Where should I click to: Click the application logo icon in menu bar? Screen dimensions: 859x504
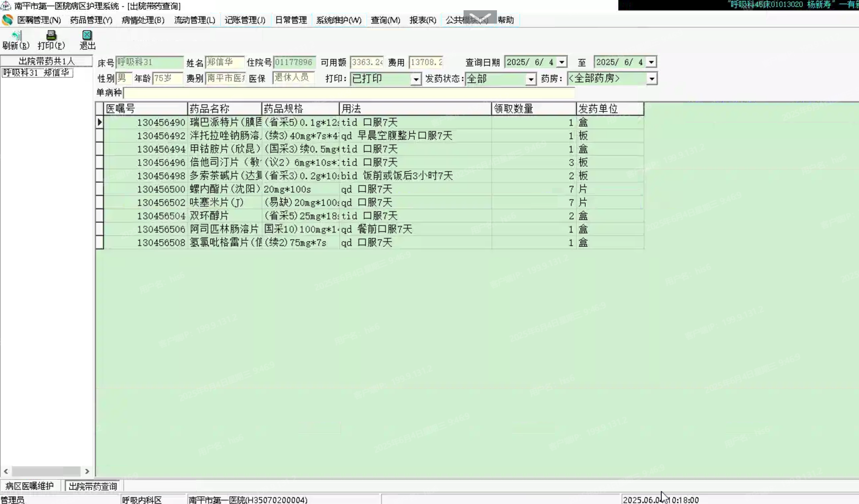pyautogui.click(x=8, y=20)
